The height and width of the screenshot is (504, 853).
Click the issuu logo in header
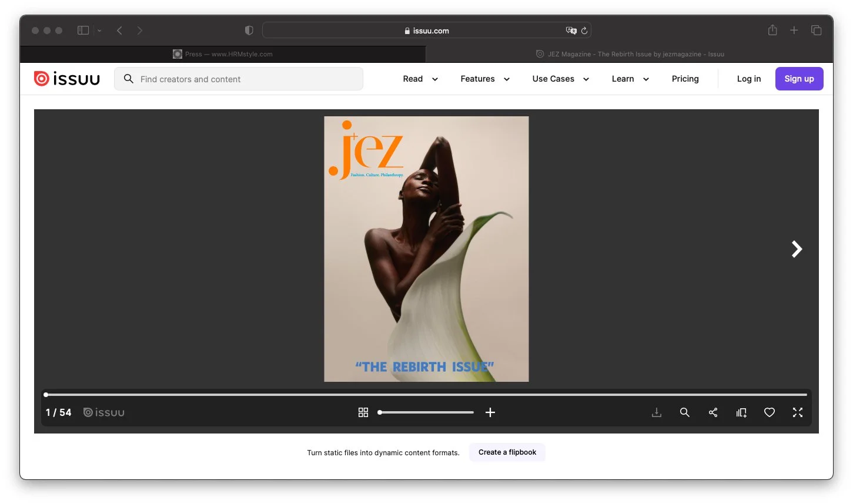67,79
